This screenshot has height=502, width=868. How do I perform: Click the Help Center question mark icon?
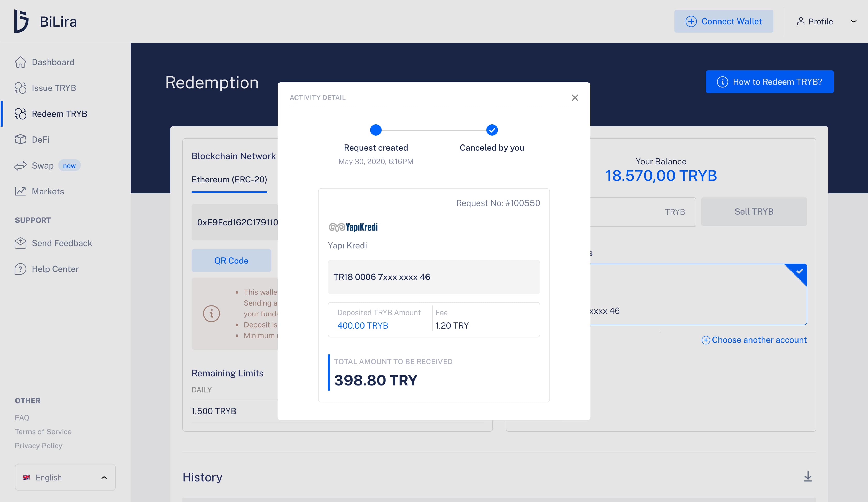tap(20, 269)
